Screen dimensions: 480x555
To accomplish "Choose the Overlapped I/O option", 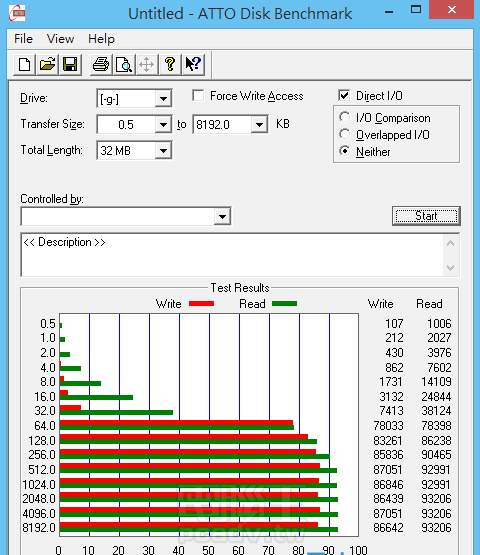I will (x=344, y=134).
